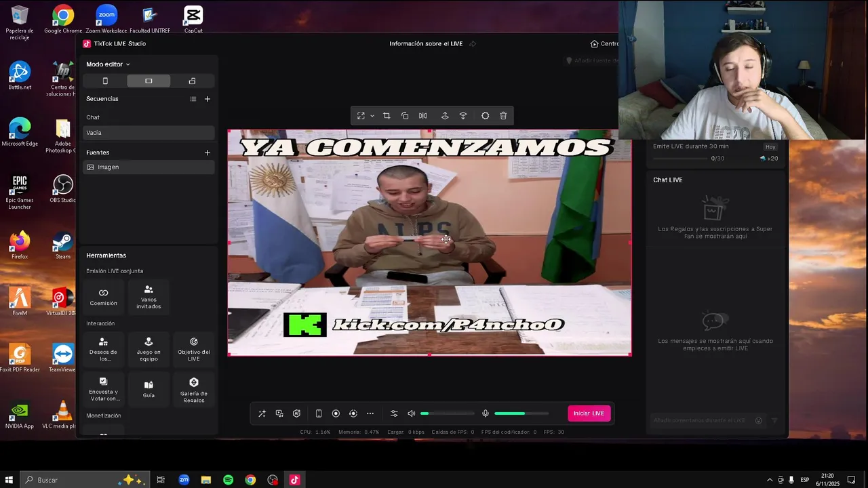Open CapCut desktop shortcut
This screenshot has height=488, width=868.
click(x=193, y=20)
